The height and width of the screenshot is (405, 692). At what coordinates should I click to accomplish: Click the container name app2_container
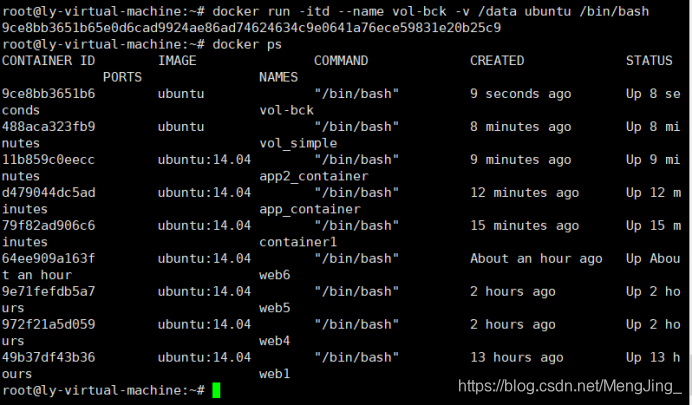(314, 176)
